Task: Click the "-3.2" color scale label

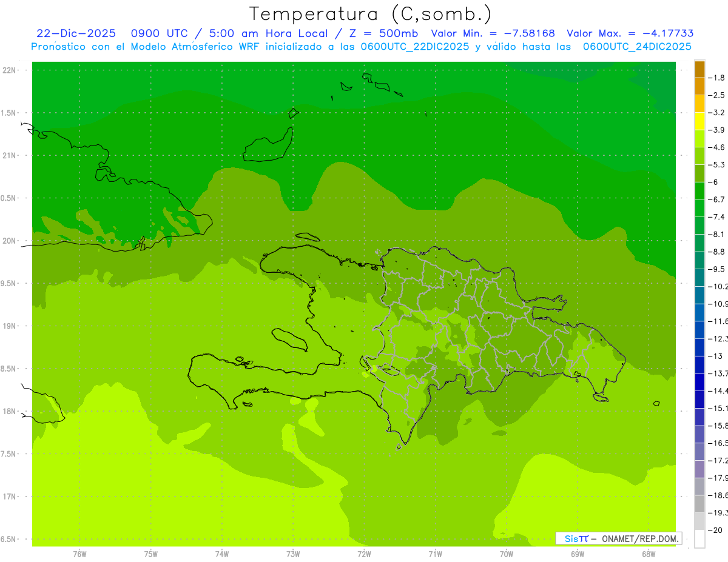Action: point(716,112)
